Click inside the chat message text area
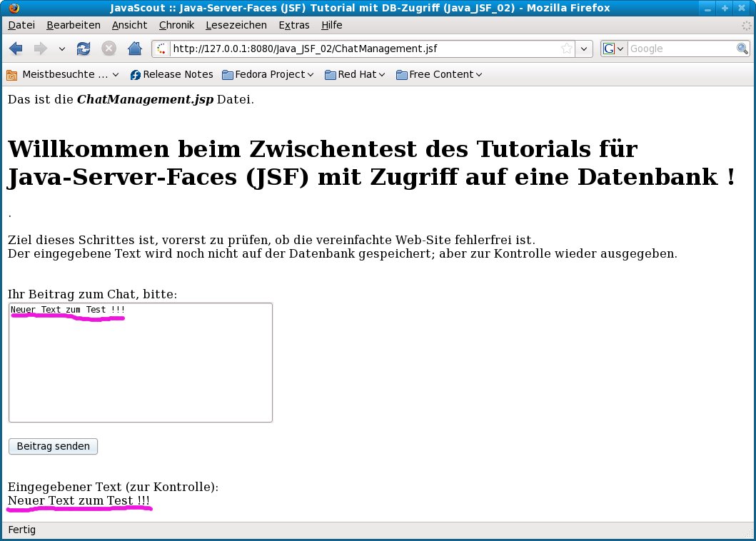Image resolution: width=756 pixels, height=541 pixels. pos(141,364)
